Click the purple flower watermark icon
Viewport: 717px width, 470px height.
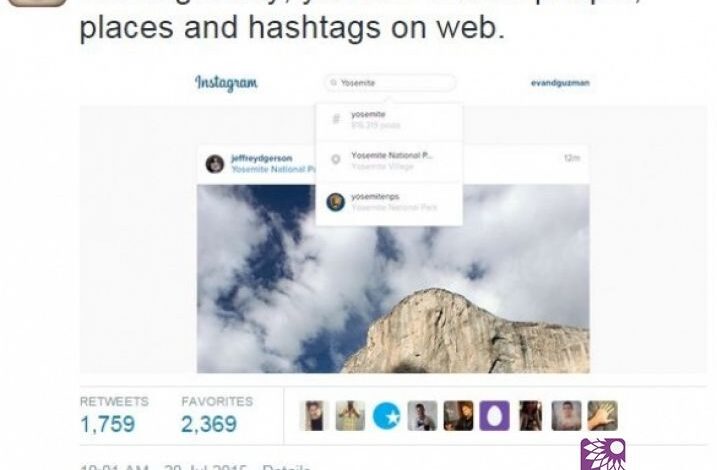(x=603, y=454)
